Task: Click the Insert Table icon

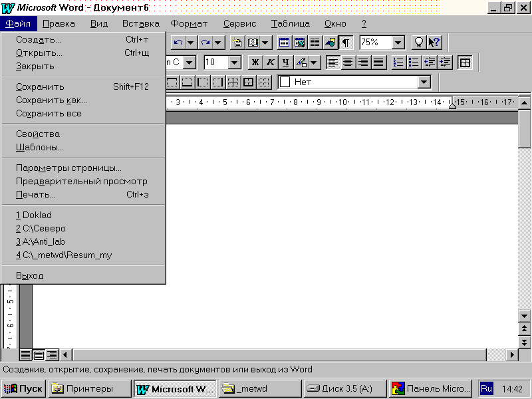Action: pos(284,42)
